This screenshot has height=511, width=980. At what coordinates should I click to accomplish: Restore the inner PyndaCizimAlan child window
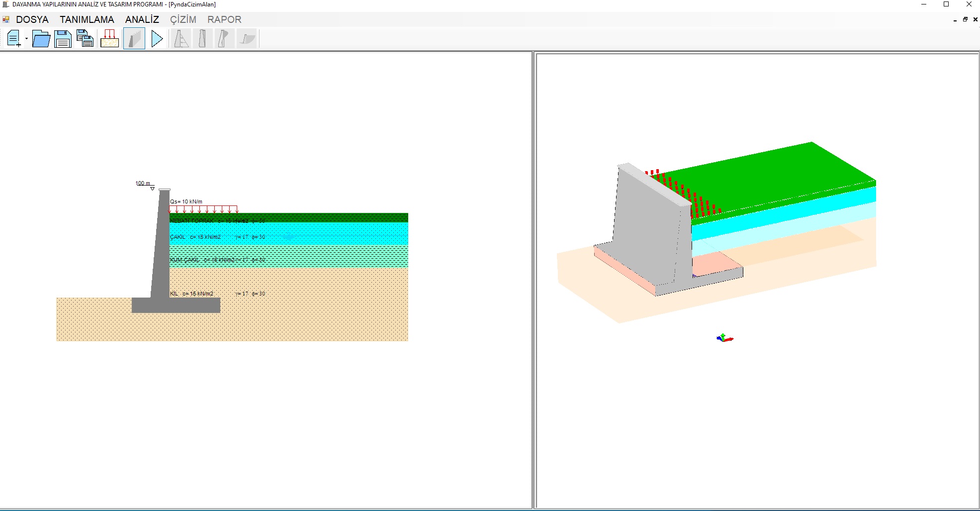coord(965,19)
